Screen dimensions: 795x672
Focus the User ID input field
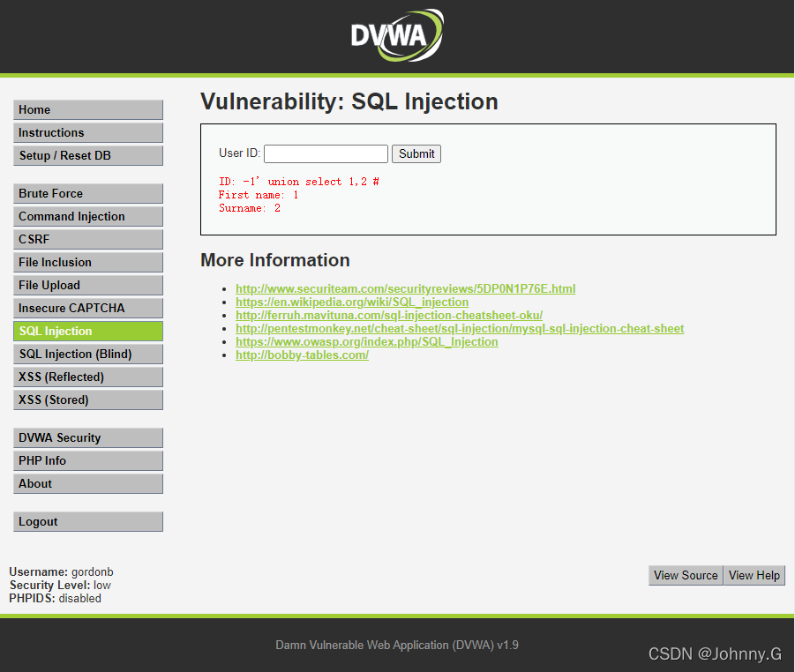pyautogui.click(x=326, y=153)
